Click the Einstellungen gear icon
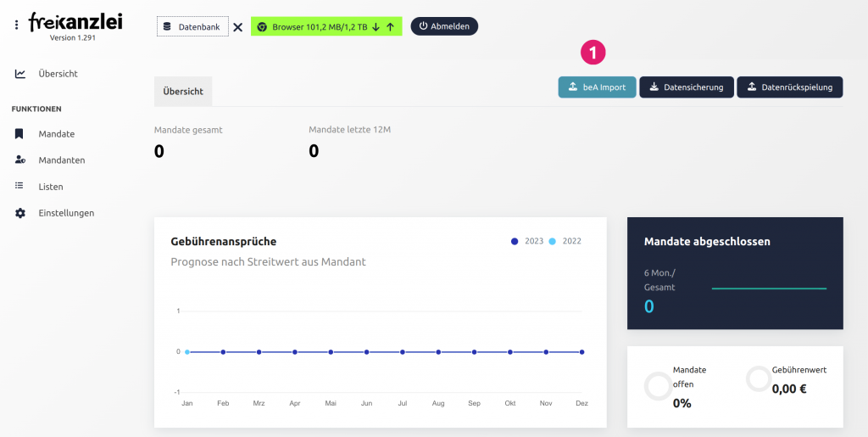The width and height of the screenshot is (868, 437). 20,213
